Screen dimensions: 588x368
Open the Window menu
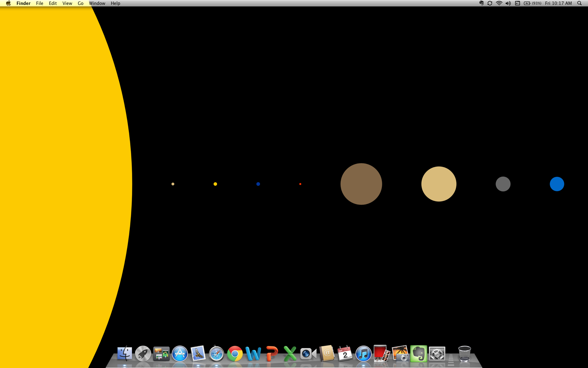coord(97,3)
